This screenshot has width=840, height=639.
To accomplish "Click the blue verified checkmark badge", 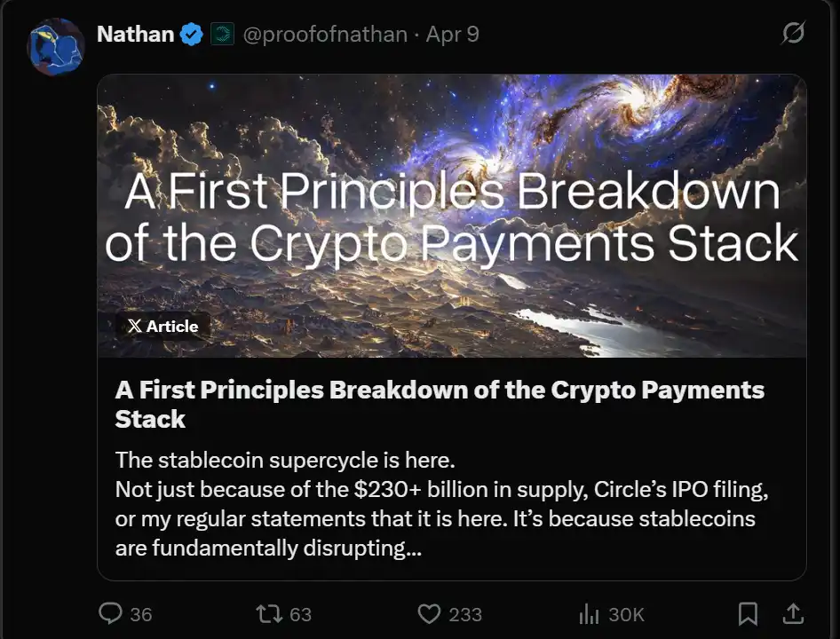I will pos(191,35).
